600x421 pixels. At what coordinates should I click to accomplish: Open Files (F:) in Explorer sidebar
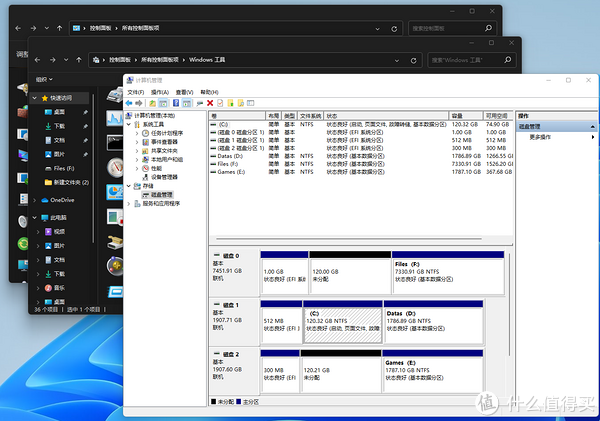(64, 168)
